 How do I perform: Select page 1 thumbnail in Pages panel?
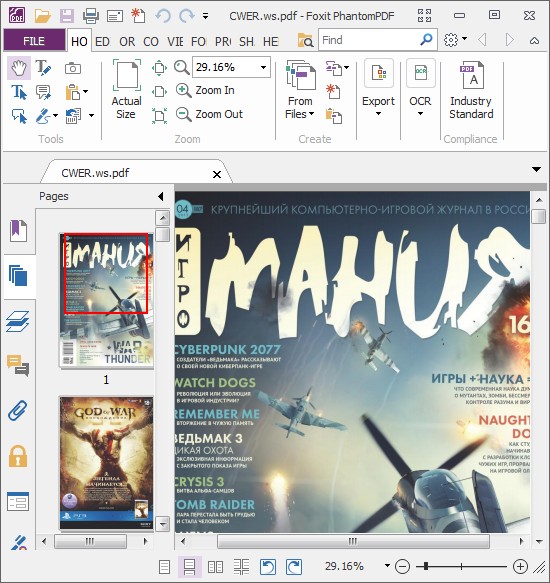point(106,300)
